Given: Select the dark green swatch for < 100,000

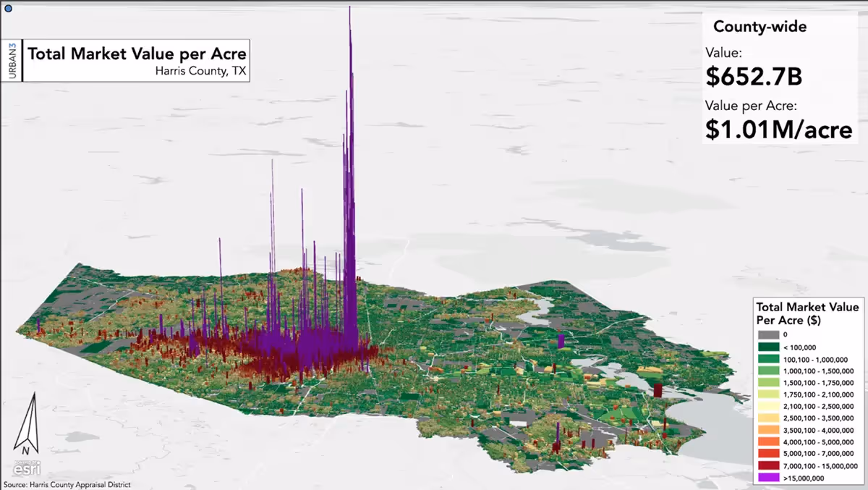Looking at the screenshot, I should pyautogui.click(x=769, y=347).
